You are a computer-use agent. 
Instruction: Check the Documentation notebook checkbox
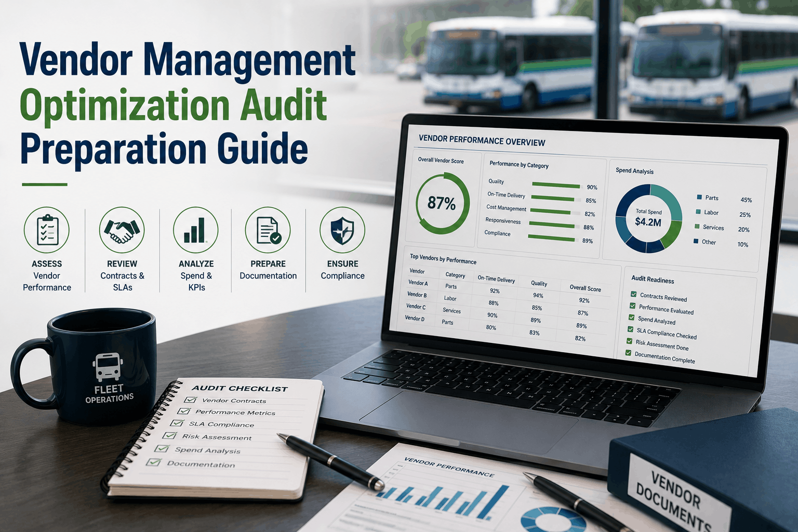pyautogui.click(x=154, y=462)
